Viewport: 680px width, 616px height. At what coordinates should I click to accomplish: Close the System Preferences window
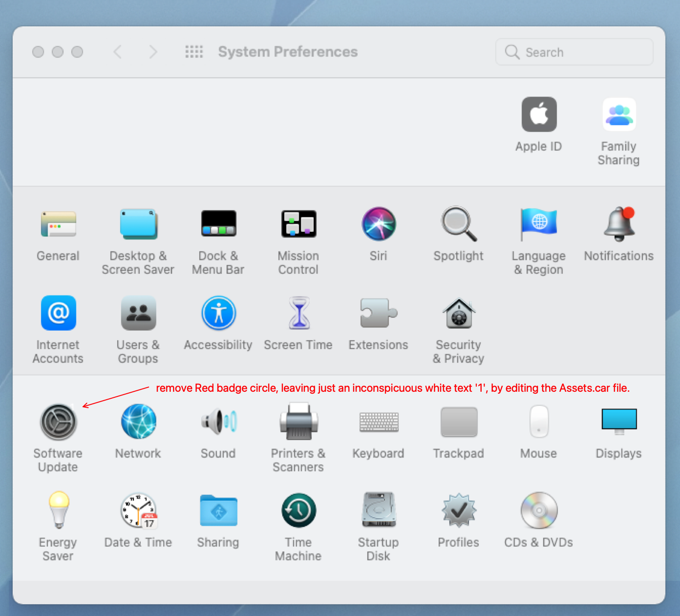(38, 52)
